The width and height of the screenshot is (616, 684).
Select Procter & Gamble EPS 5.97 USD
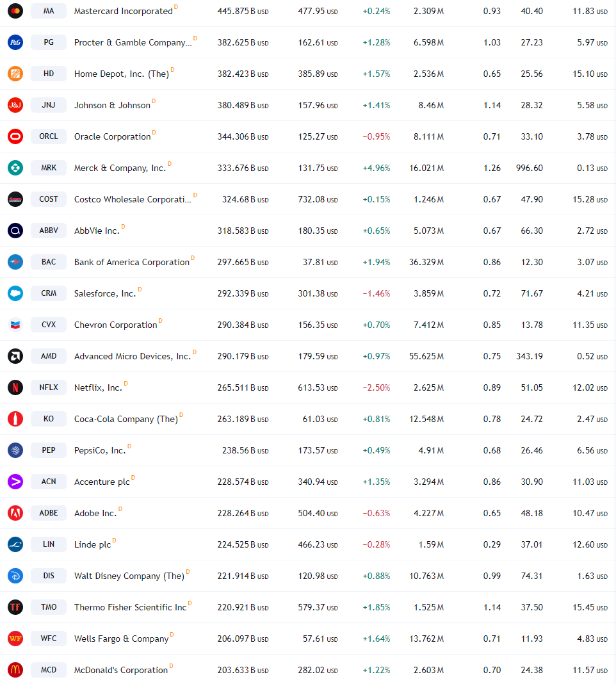click(592, 43)
